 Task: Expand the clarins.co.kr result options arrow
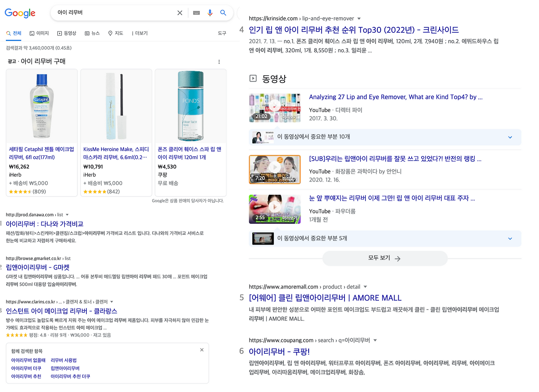coord(112,302)
